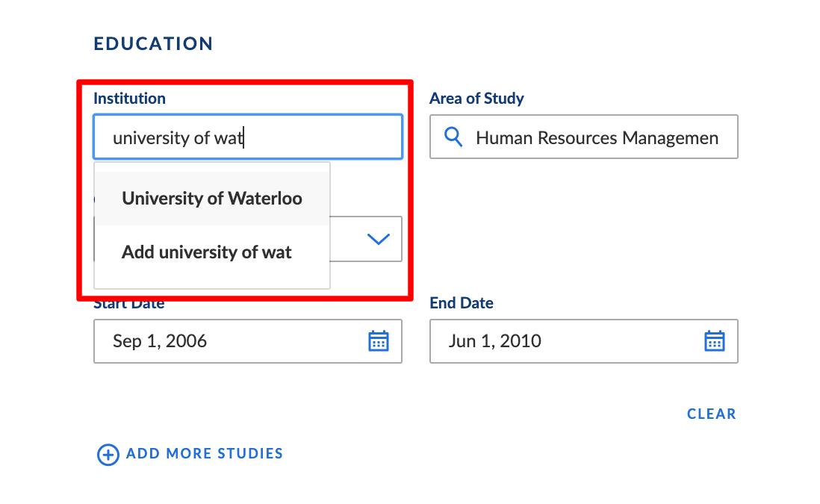Viewport: 820px width, 504px height.
Task: Click the EDUCATION section heading
Action: point(153,43)
